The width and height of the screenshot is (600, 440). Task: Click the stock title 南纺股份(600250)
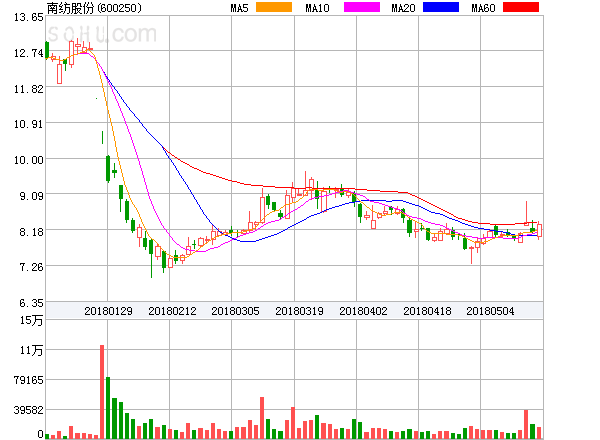[94, 8]
